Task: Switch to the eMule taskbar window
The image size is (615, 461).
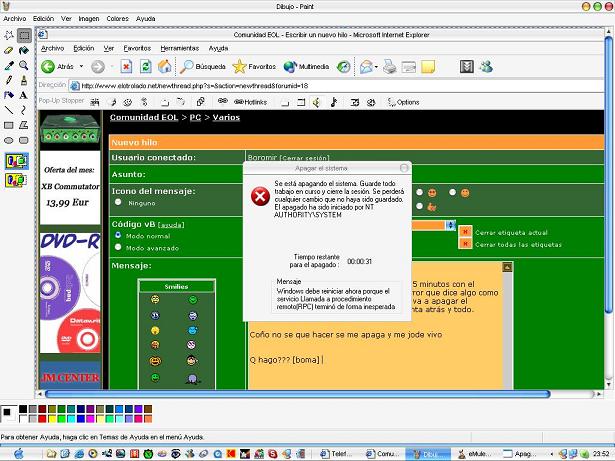Action: point(474,454)
